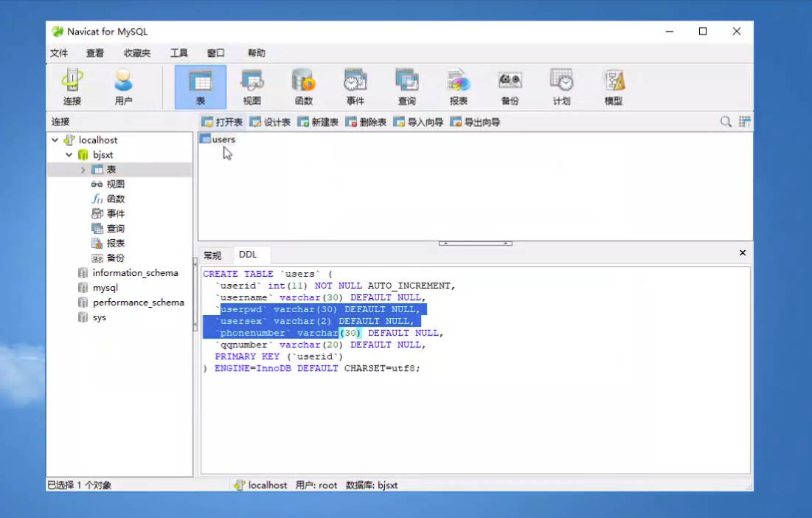Open the 查询 query toolbar button
This screenshot has height=518, width=812.
pyautogui.click(x=406, y=87)
